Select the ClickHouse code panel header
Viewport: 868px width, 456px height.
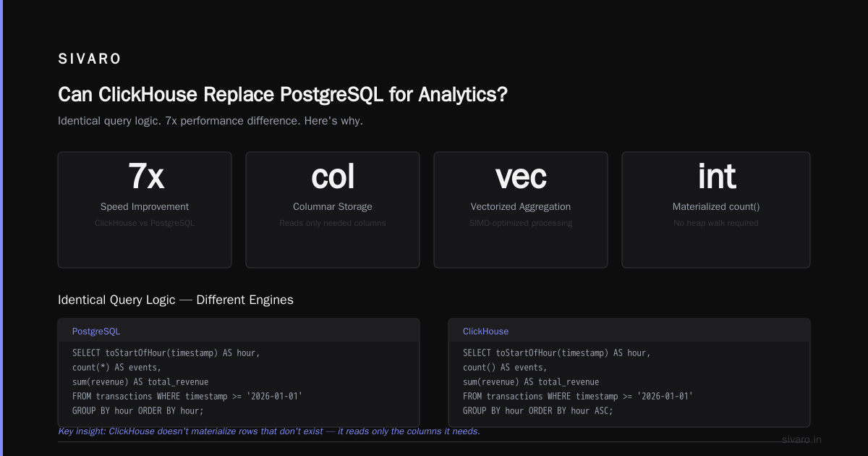629,331
